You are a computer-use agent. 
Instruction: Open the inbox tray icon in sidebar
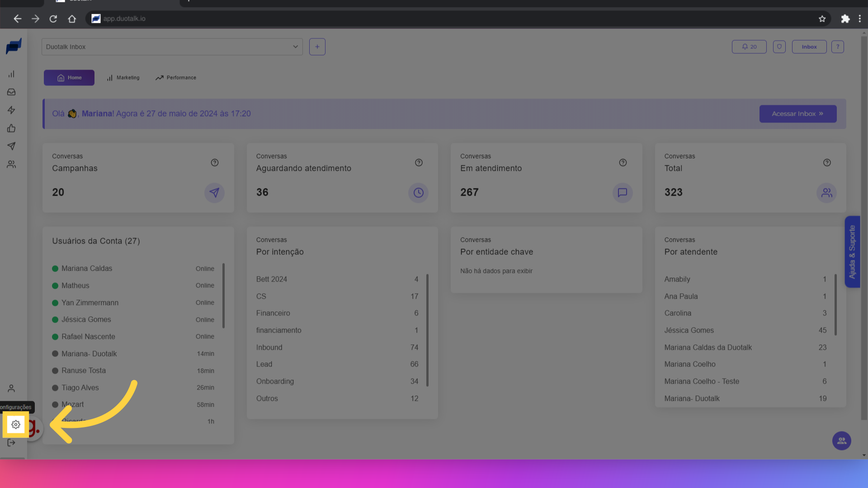[11, 92]
